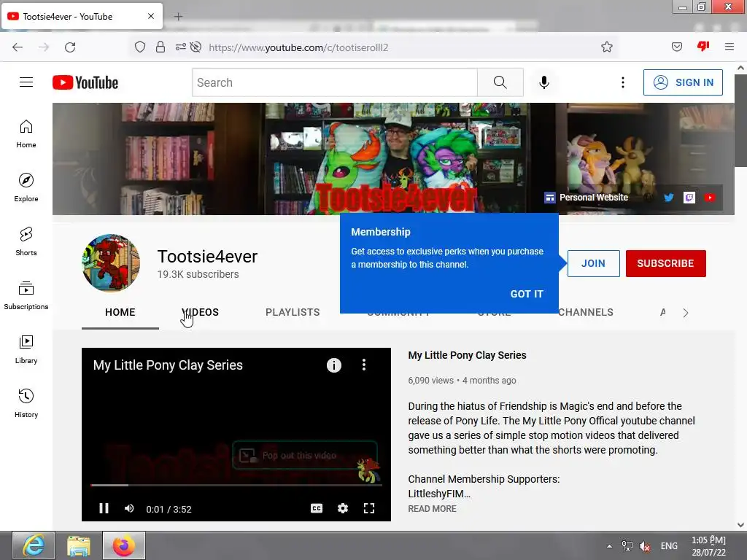Open Explore in sidebar

pyautogui.click(x=26, y=187)
